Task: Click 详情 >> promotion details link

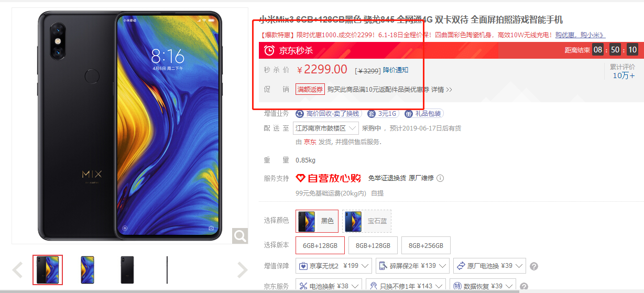Action: pyautogui.click(x=442, y=90)
